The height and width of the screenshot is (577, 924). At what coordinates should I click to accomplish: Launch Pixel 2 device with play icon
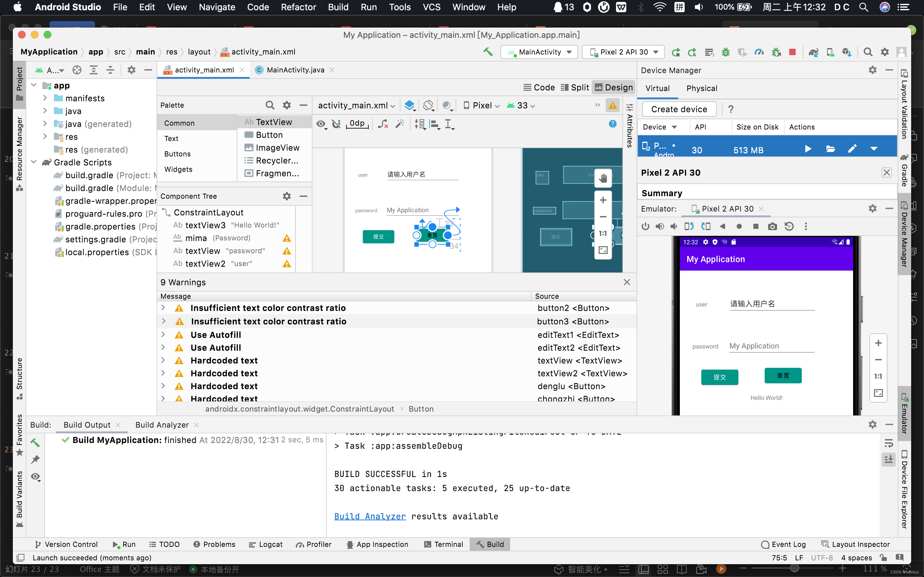808,149
